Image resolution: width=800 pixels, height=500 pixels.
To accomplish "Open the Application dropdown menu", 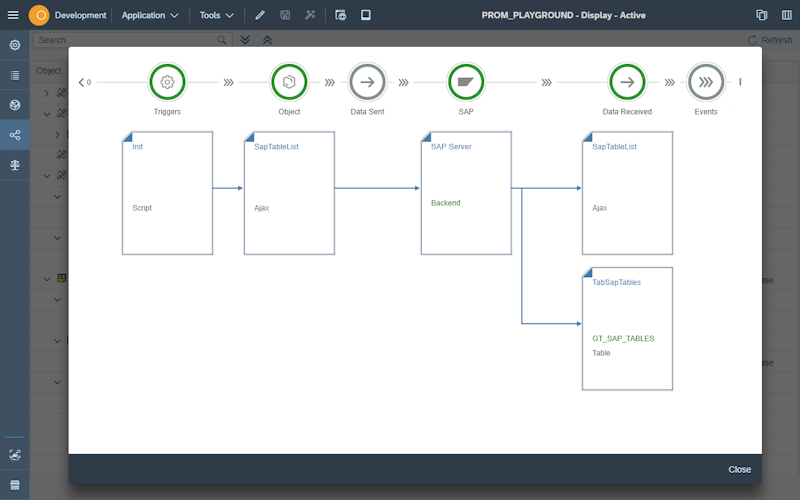I will click(150, 15).
